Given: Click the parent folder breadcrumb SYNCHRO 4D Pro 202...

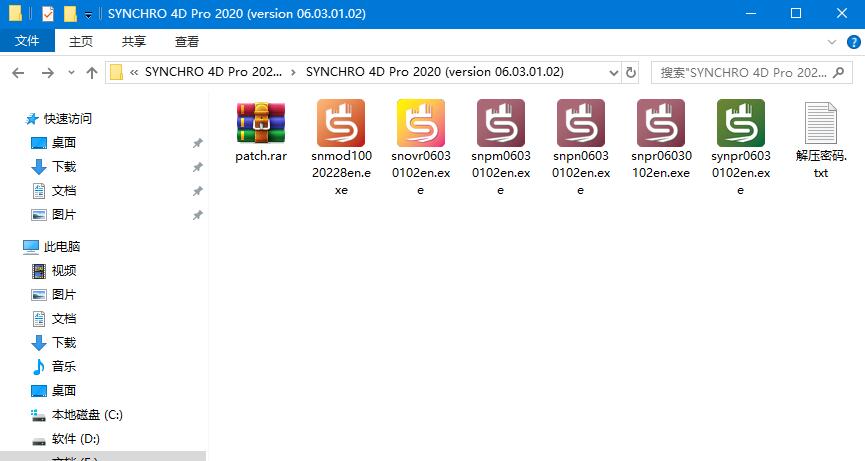Looking at the screenshot, I should 213,72.
